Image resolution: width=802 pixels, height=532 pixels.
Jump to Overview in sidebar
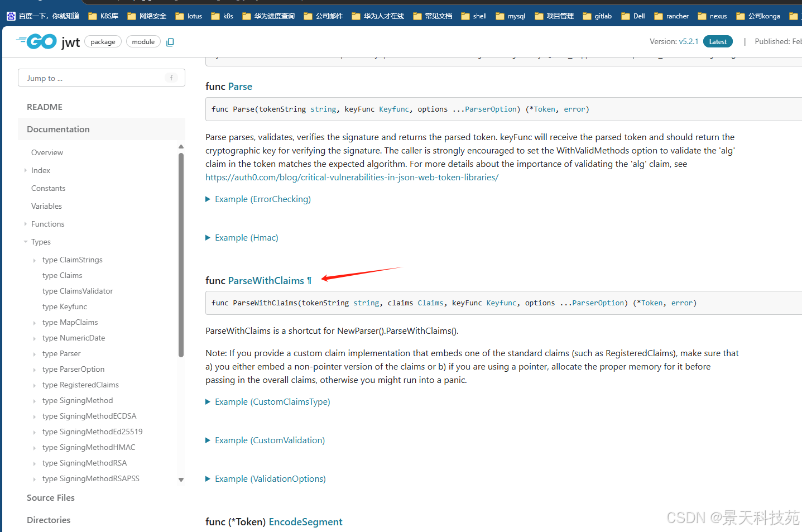pyautogui.click(x=47, y=152)
